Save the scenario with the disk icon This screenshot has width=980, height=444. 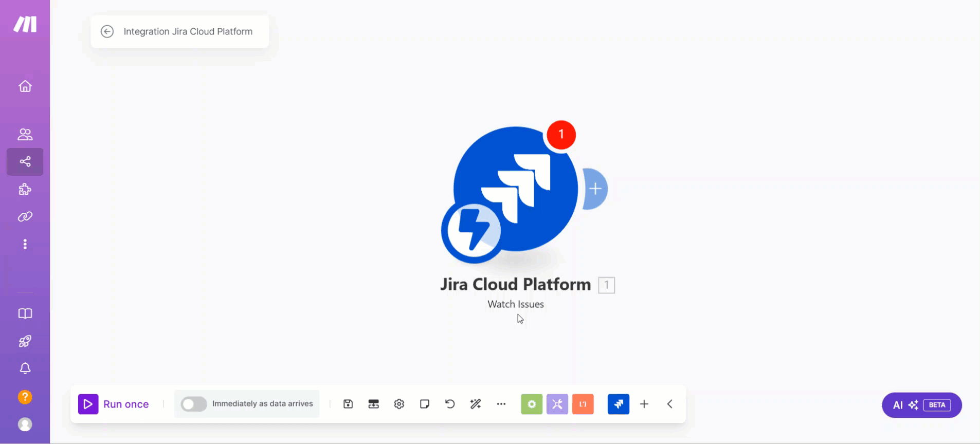348,404
